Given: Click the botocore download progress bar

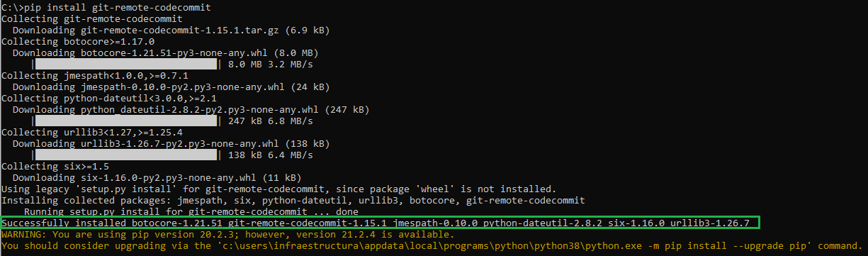Looking at the screenshot, I should (128, 64).
